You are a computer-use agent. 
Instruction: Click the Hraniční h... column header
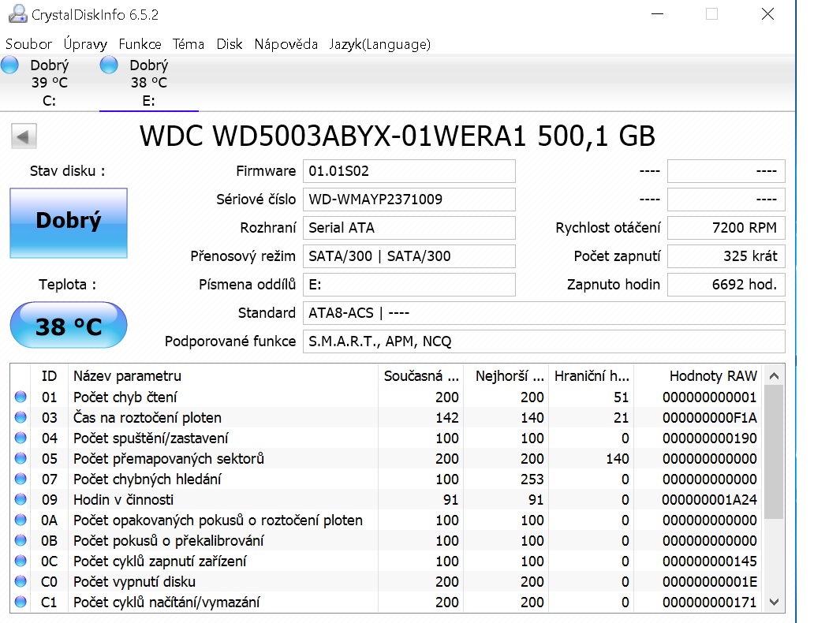pyautogui.click(x=592, y=376)
